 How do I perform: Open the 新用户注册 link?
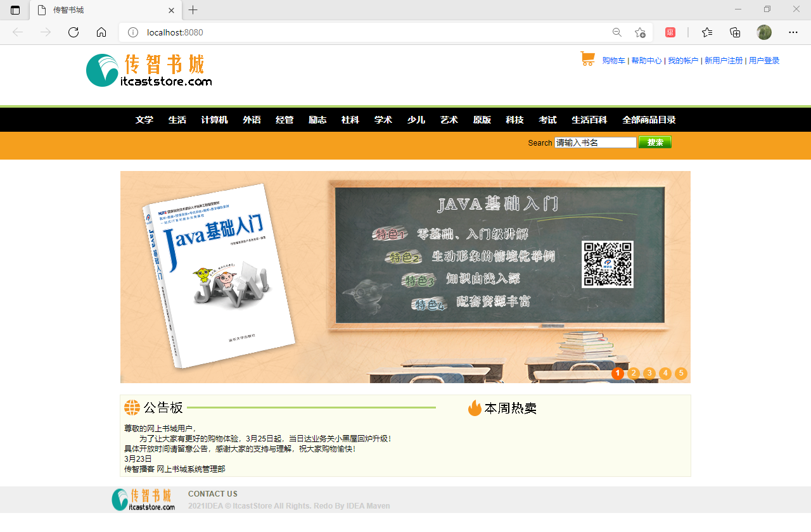tap(724, 60)
